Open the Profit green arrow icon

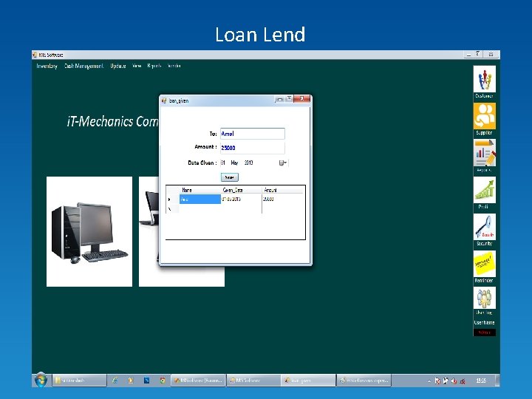coord(484,190)
